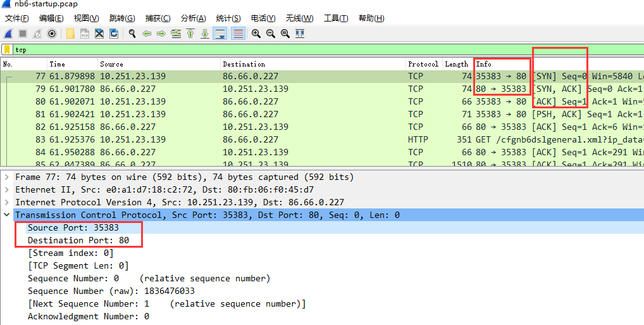
Task: Open the 分析(A) menu
Action: (193, 18)
